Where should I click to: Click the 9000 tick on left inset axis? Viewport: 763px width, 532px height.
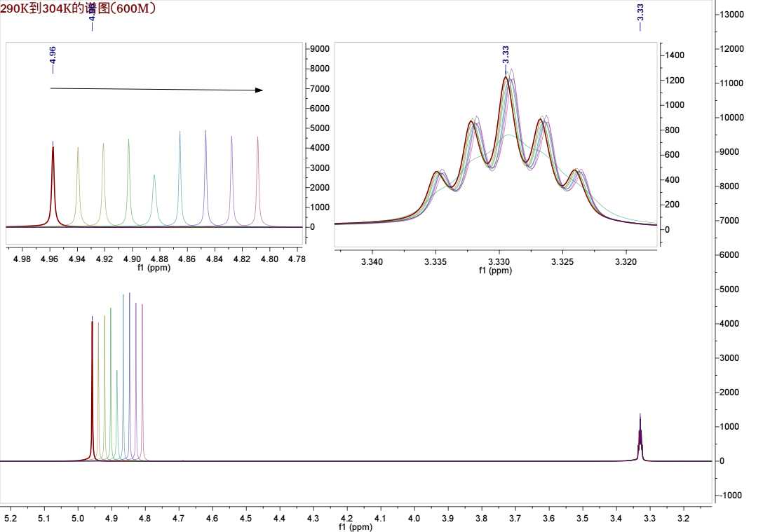tap(320, 49)
